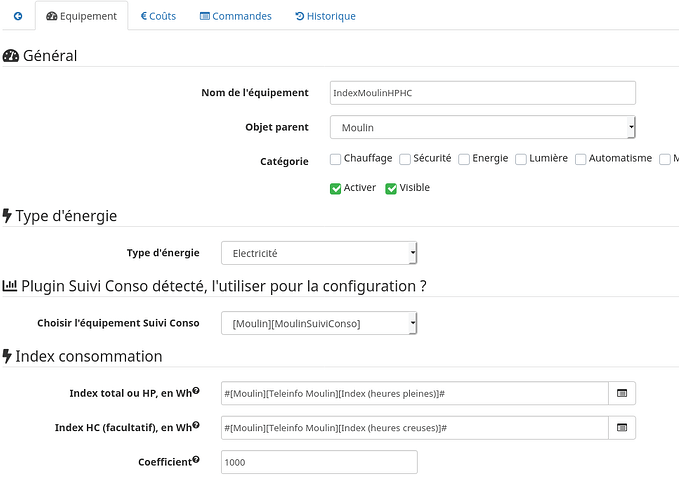Uncheck the Visible checkbox
Screen dimensions: 679x500
391,188
